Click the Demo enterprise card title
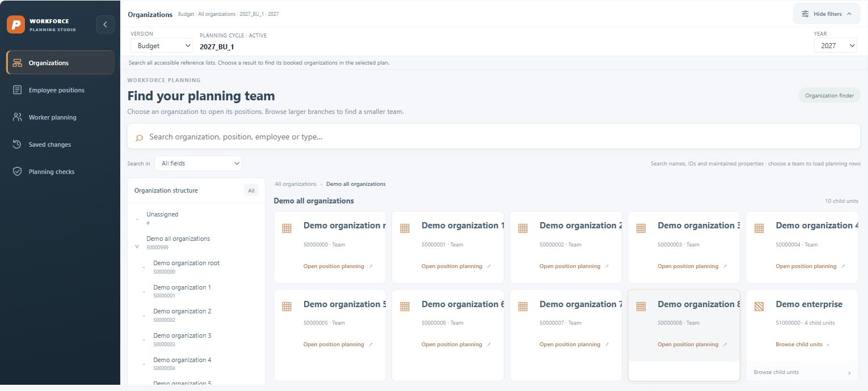868x391 pixels. (809, 304)
